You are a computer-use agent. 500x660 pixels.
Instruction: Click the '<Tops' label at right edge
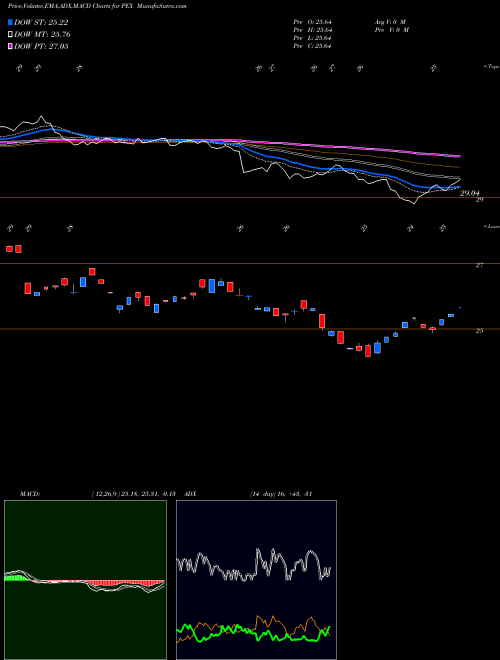(491, 67)
